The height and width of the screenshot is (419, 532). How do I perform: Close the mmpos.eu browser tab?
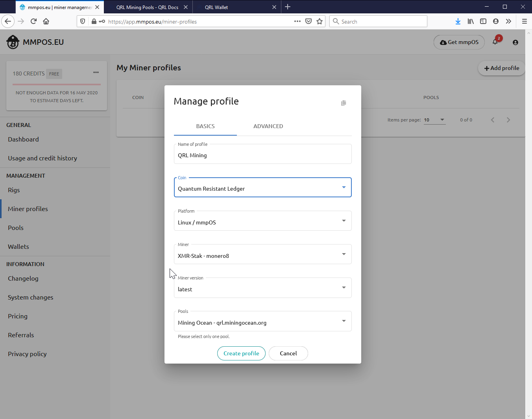click(x=97, y=7)
